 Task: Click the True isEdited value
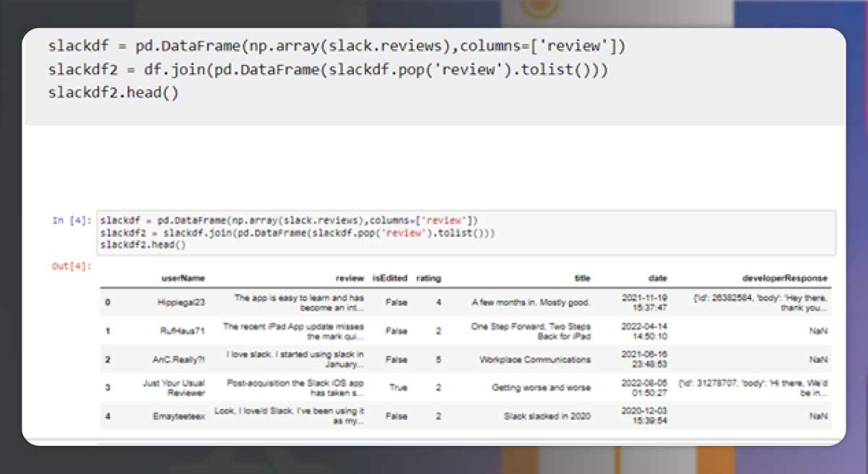398,387
